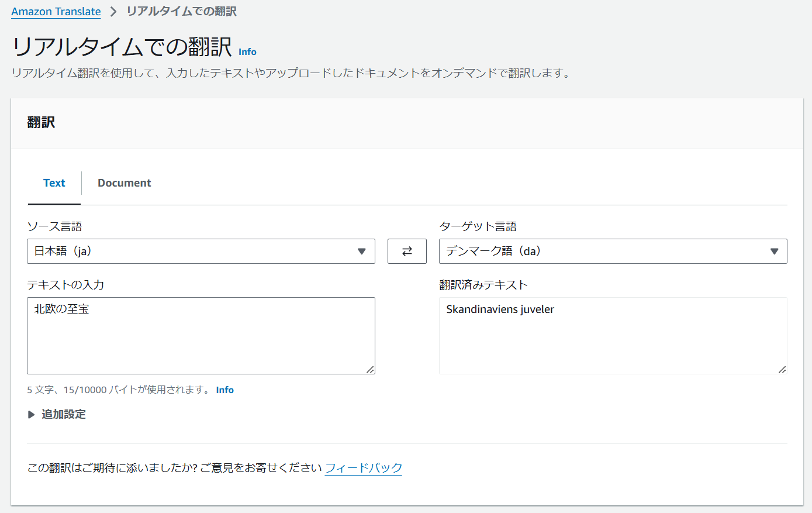The width and height of the screenshot is (812, 513).
Task: Switch to the Document tab
Action: coord(124,183)
